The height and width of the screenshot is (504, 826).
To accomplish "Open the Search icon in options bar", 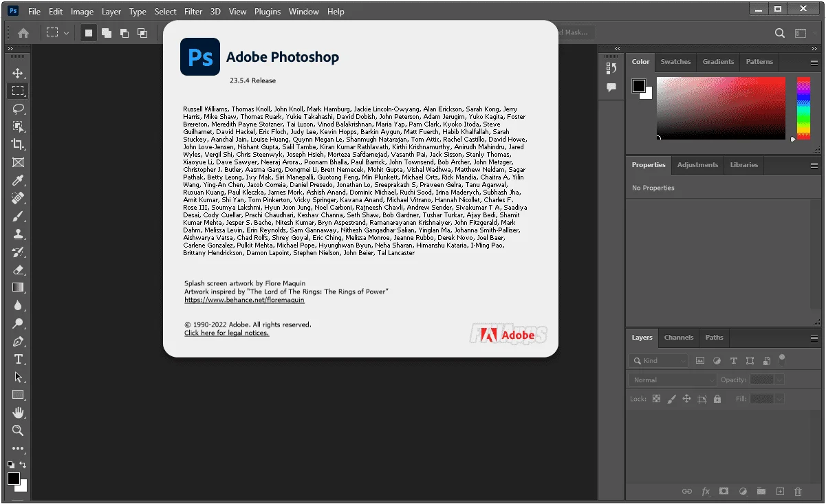I will pyautogui.click(x=780, y=32).
